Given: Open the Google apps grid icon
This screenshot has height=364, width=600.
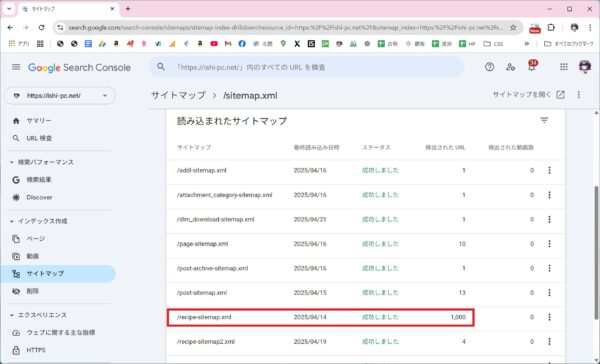Looking at the screenshot, I should pyautogui.click(x=564, y=67).
